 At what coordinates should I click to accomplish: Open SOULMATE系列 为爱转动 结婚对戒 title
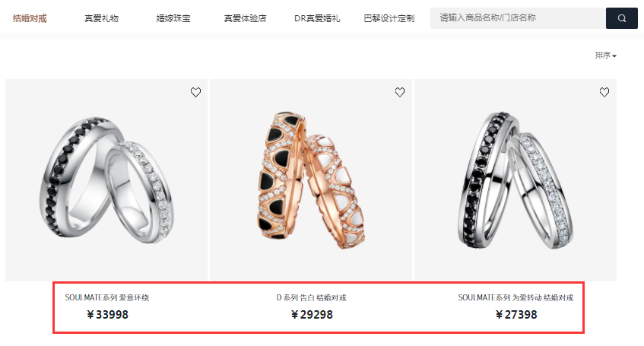click(x=516, y=297)
